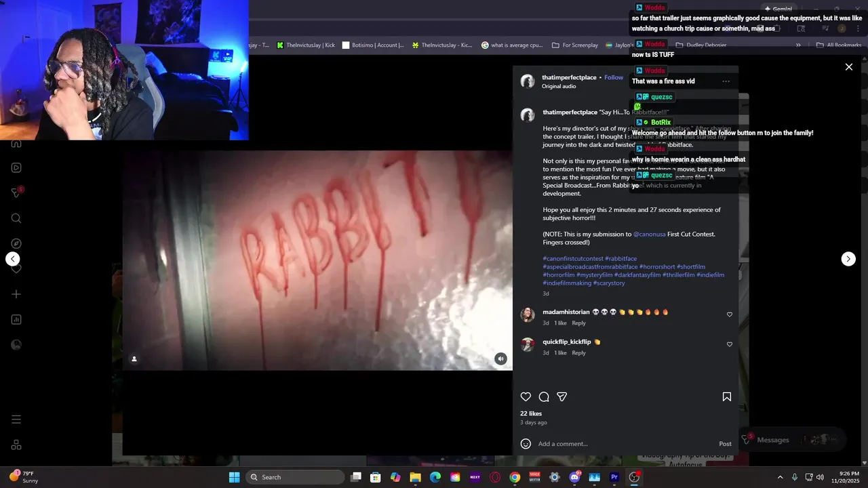
Task: Open File Explorer from taskbar
Action: 416,477
